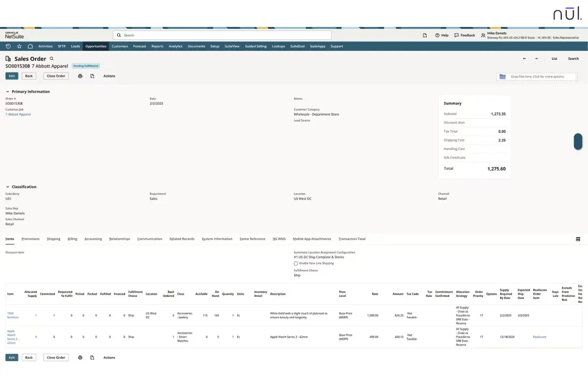Click the top Edit button
588x392 pixels.
click(x=12, y=76)
